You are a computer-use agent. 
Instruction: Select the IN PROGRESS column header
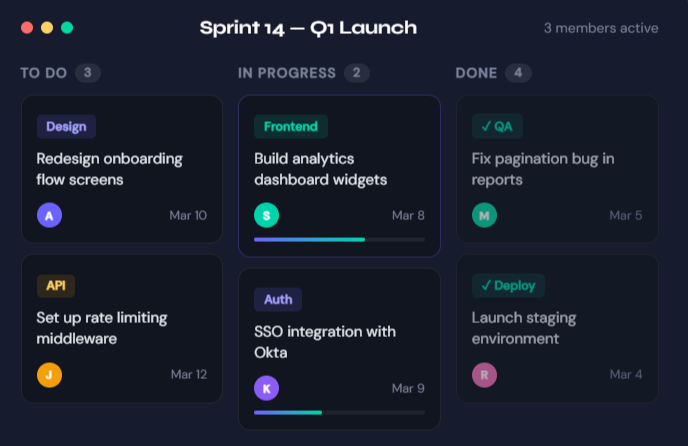pos(287,73)
